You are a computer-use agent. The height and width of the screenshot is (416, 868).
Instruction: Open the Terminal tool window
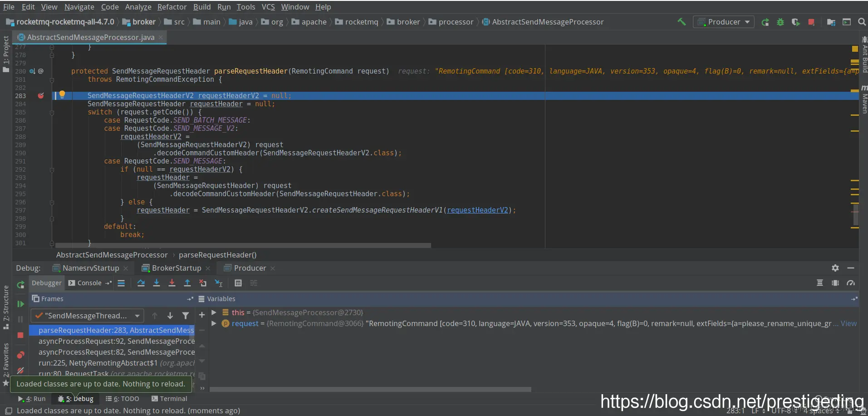[x=169, y=399]
